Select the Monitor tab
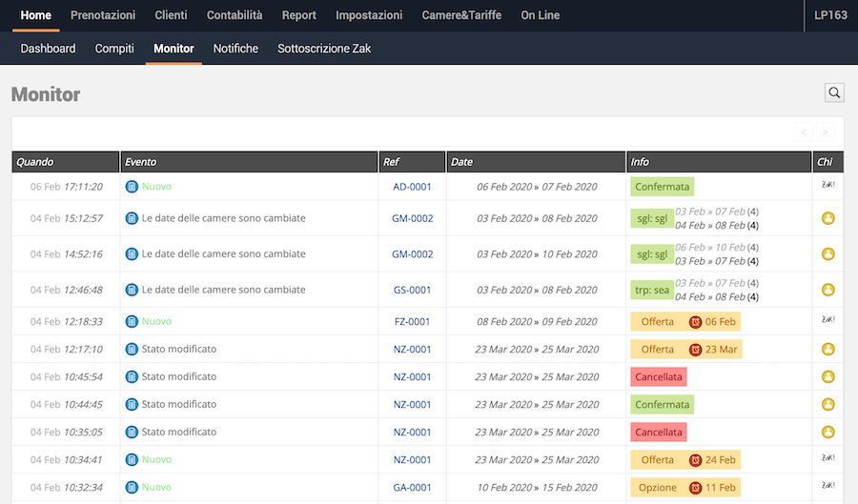858x504 pixels. tap(174, 49)
